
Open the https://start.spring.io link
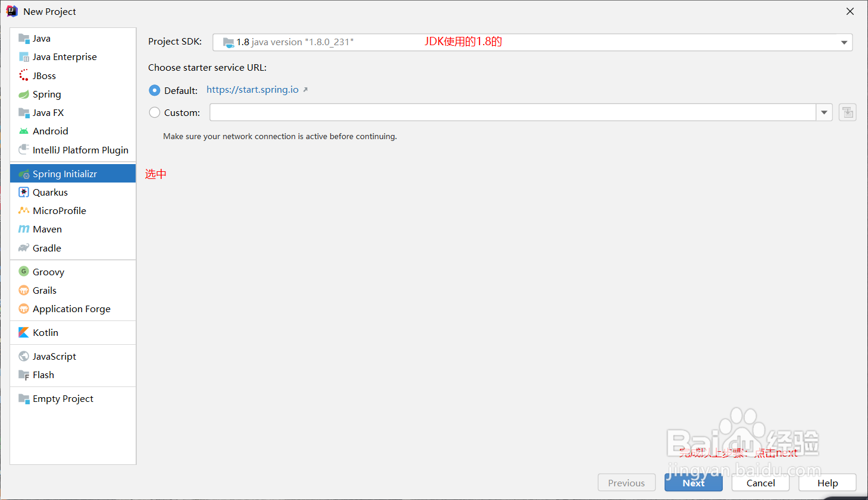pos(252,90)
